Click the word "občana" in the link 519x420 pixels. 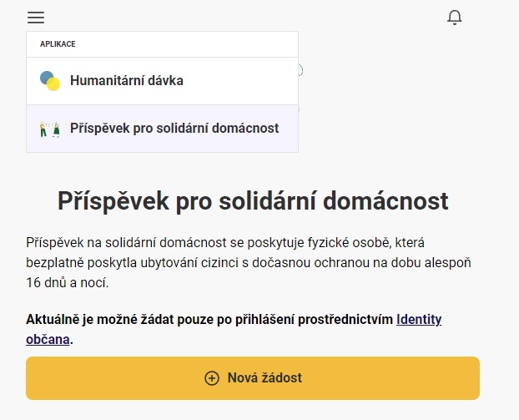[48, 339]
